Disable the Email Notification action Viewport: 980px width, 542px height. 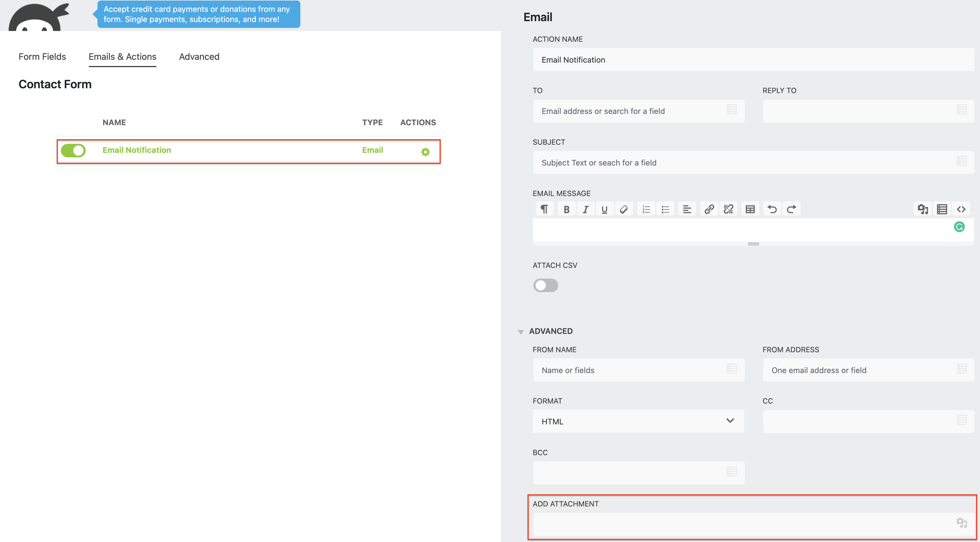coord(73,150)
